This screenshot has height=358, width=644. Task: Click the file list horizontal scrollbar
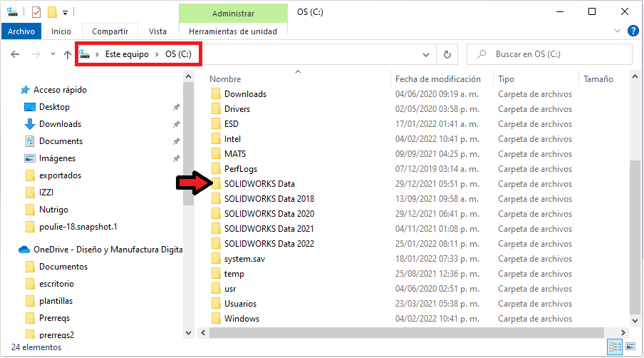point(406,332)
